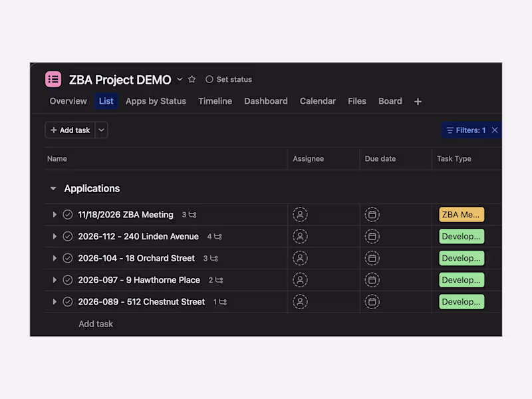Screen dimensions: 532x399
Task: Click the Assignee column header
Action: (x=309, y=159)
